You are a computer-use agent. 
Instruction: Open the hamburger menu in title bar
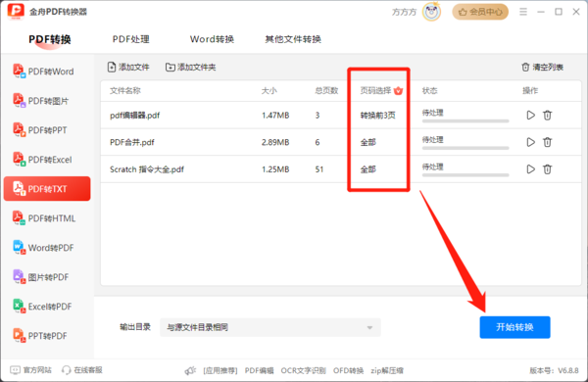(523, 12)
